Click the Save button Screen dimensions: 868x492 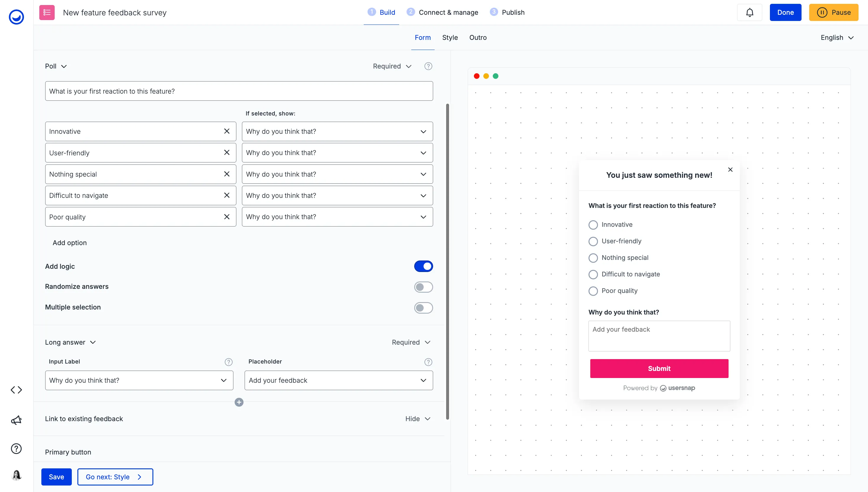56,477
